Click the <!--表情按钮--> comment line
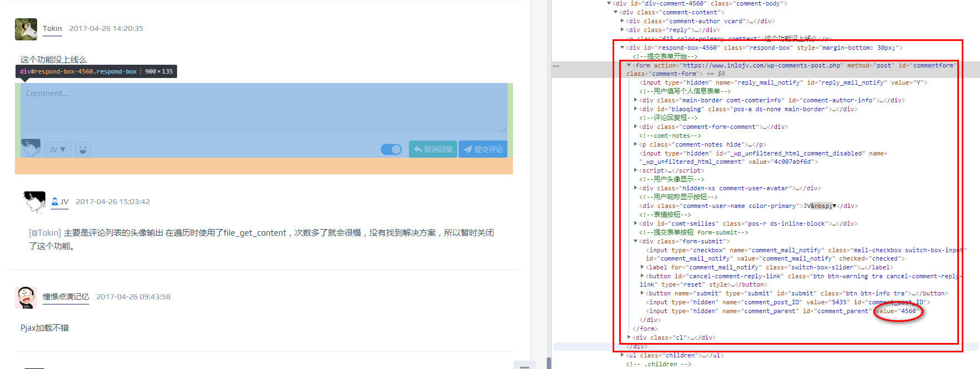This screenshot has width=980, height=369. point(666,215)
